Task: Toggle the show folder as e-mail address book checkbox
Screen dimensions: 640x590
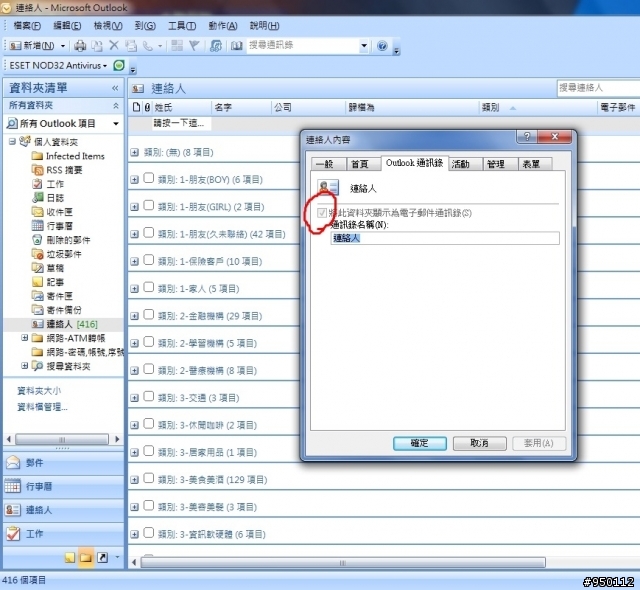Action: 322,213
